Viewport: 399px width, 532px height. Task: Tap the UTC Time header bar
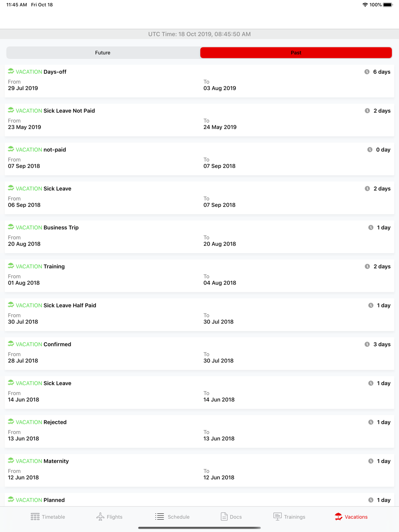click(199, 34)
